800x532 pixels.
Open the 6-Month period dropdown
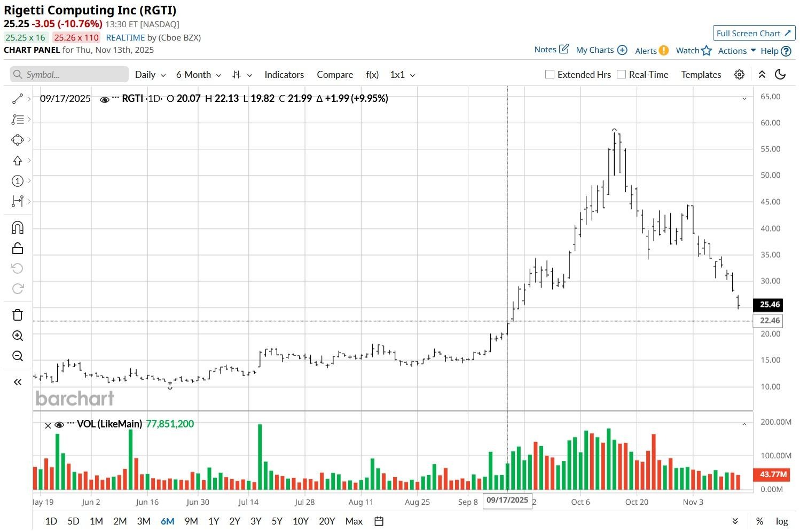tap(199, 75)
